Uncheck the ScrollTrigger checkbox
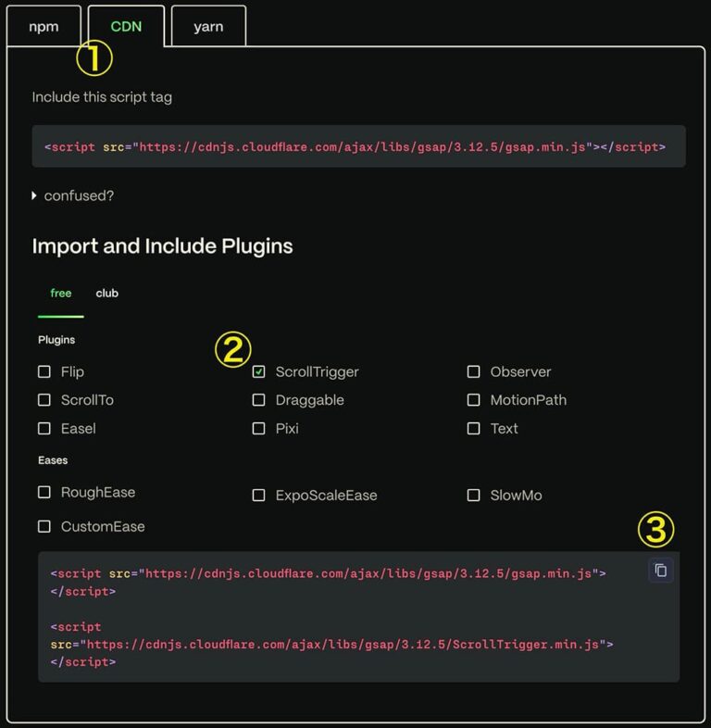The height and width of the screenshot is (728, 711). pyautogui.click(x=259, y=371)
